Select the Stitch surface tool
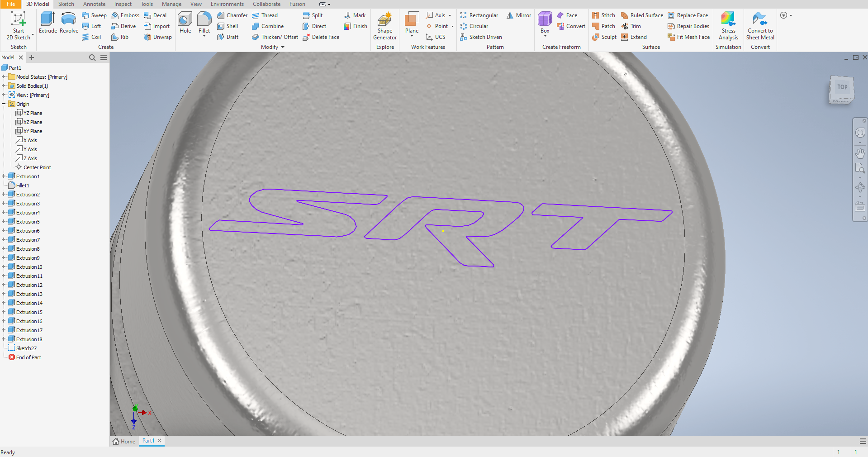868x457 pixels. tap(603, 15)
